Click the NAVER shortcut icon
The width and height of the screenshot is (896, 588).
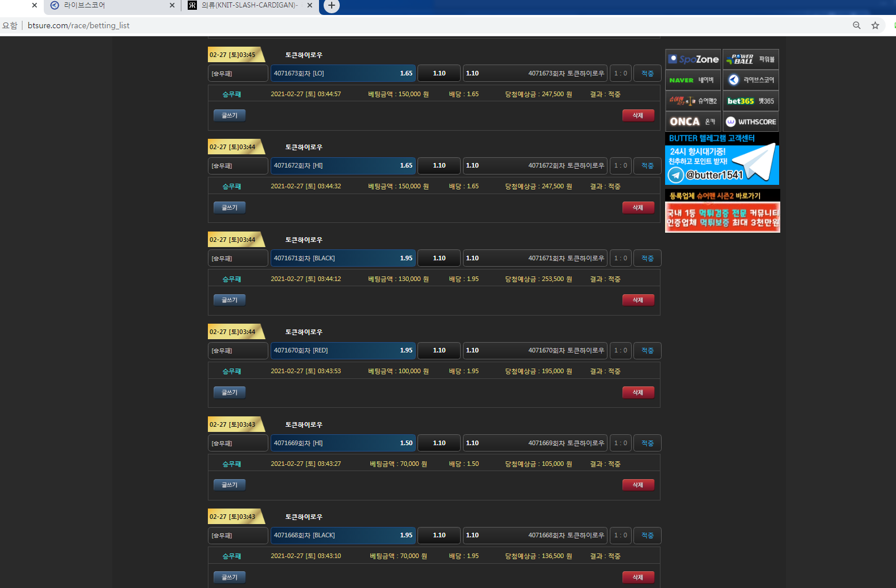pyautogui.click(x=693, y=80)
